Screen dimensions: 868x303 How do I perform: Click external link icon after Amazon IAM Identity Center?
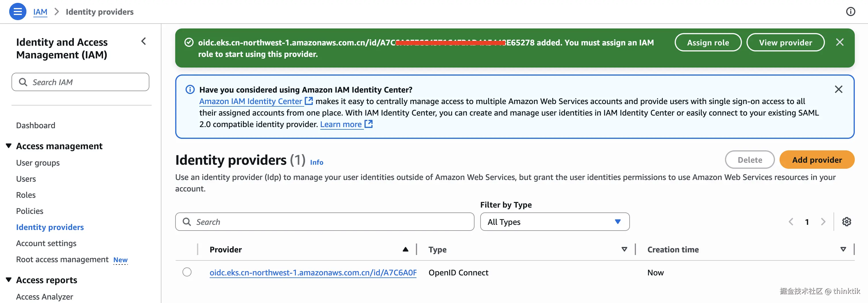tap(309, 101)
